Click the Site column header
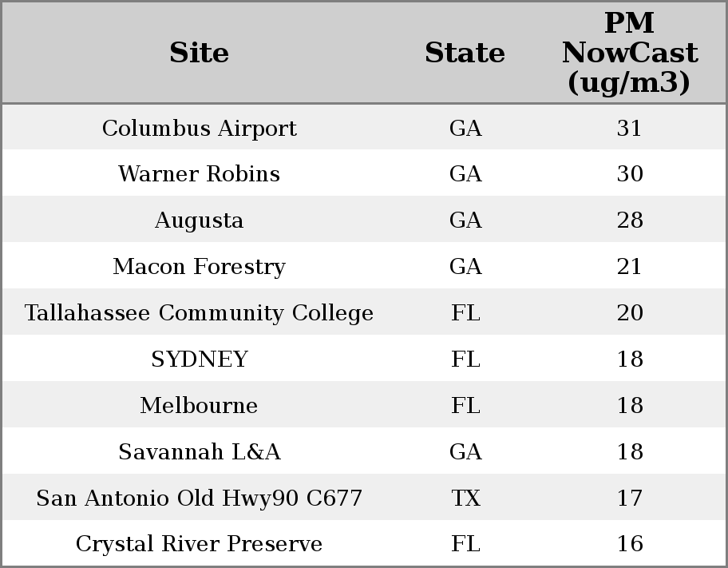This screenshot has width=728, height=568. [x=199, y=53]
